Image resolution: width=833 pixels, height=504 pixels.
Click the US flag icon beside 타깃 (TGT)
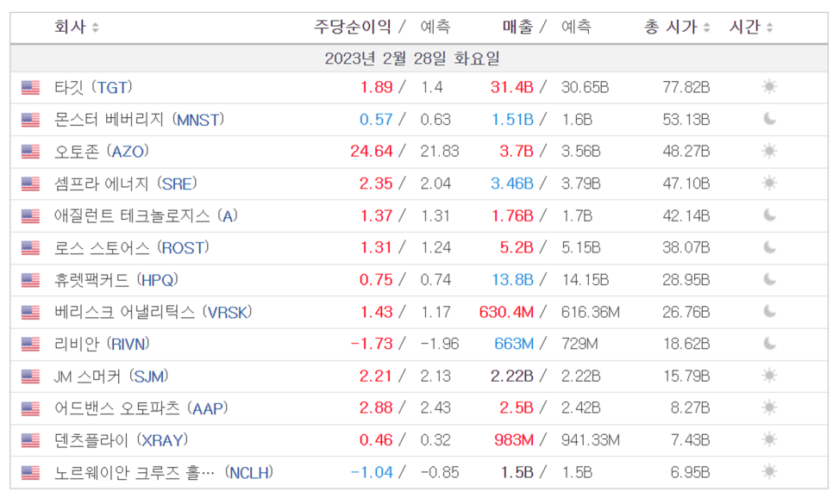[31, 88]
